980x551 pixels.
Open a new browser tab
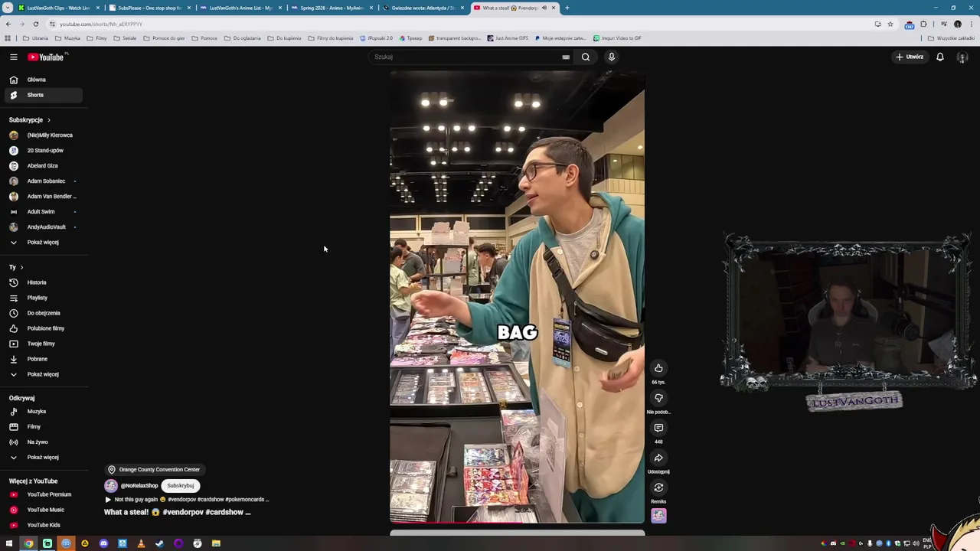click(x=567, y=8)
